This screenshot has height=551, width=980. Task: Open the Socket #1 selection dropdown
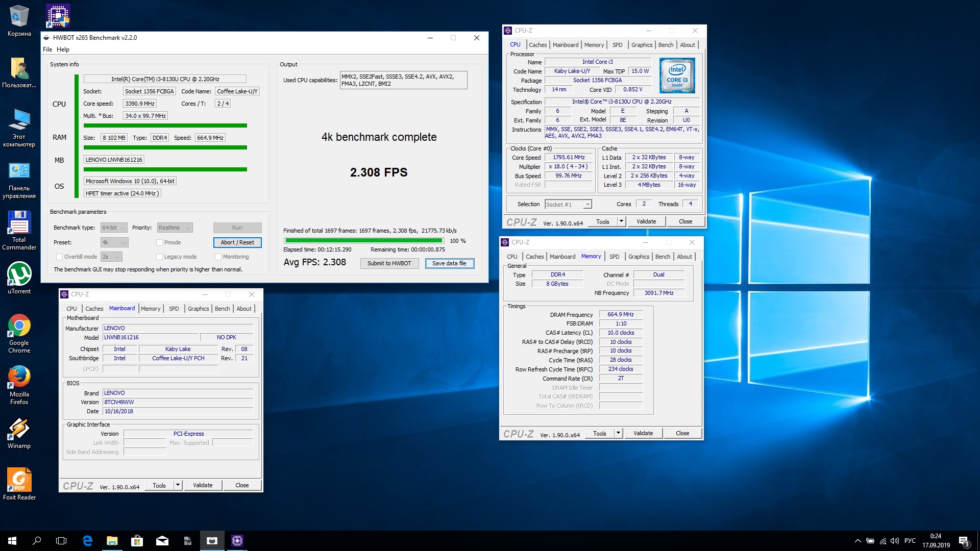tap(568, 204)
